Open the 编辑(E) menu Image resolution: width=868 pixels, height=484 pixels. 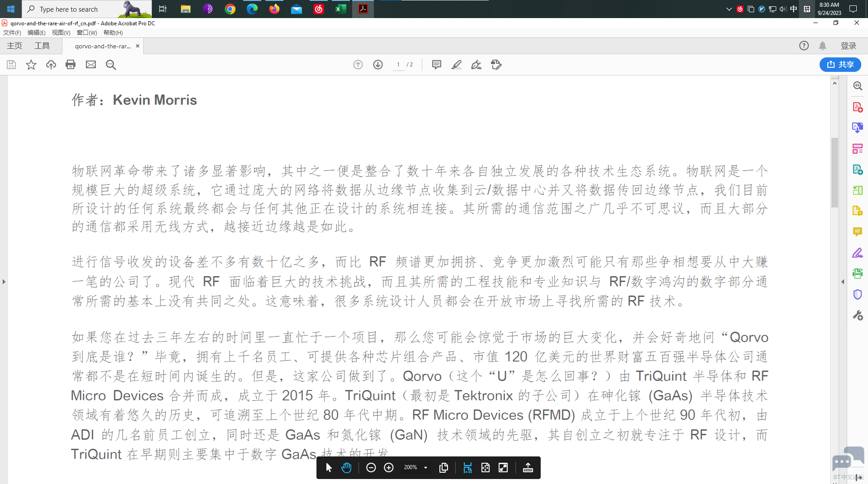pyautogui.click(x=37, y=33)
